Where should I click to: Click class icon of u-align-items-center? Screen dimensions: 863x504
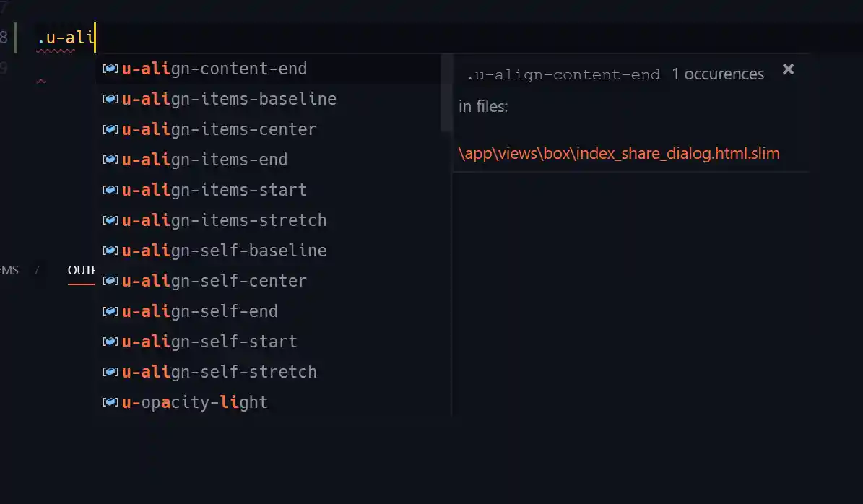click(x=110, y=129)
